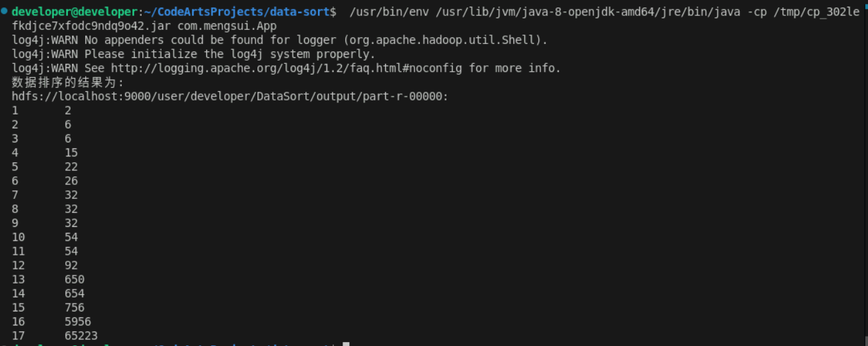Click the sorted value 92

(71, 265)
